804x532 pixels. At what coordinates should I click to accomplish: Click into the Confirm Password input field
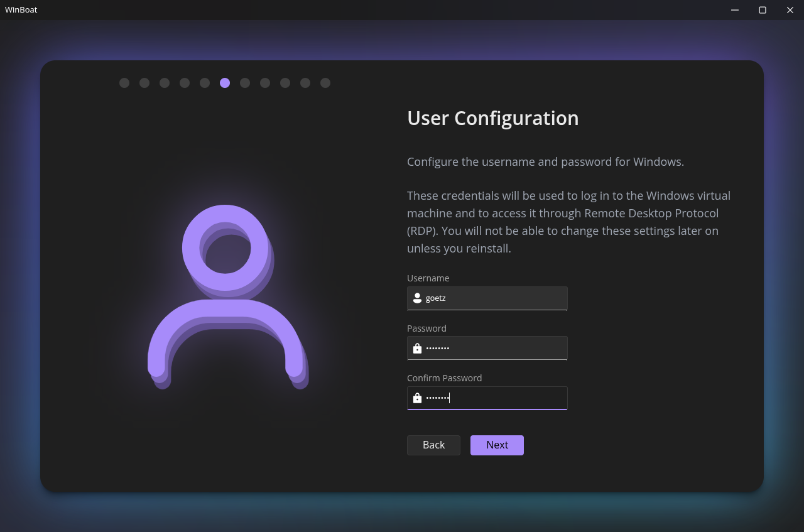493,398
